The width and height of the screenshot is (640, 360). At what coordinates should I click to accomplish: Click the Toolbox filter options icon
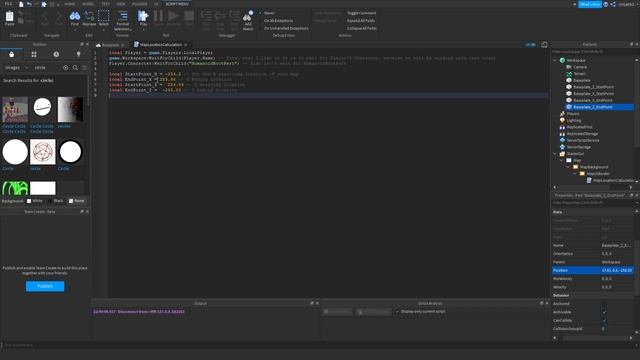tap(84, 68)
